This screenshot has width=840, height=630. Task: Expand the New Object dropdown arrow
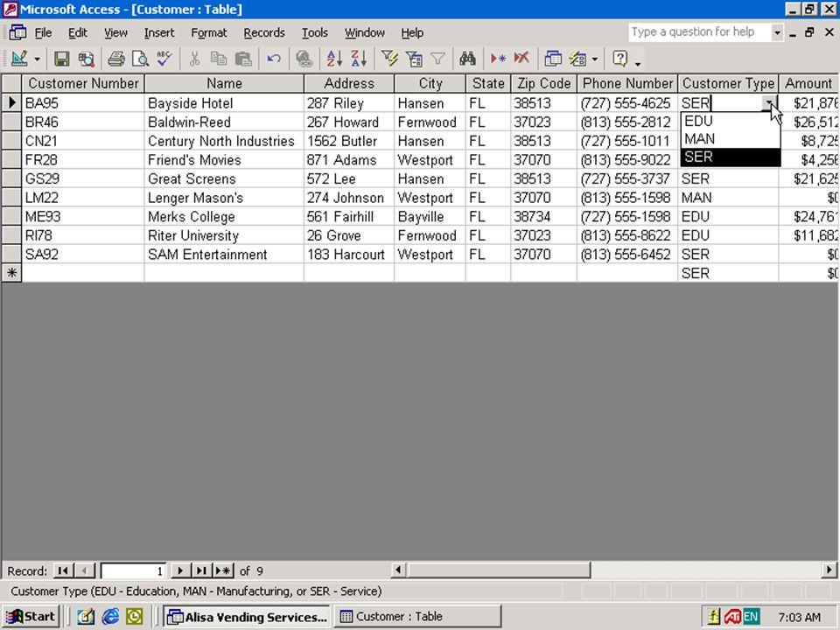595,59
